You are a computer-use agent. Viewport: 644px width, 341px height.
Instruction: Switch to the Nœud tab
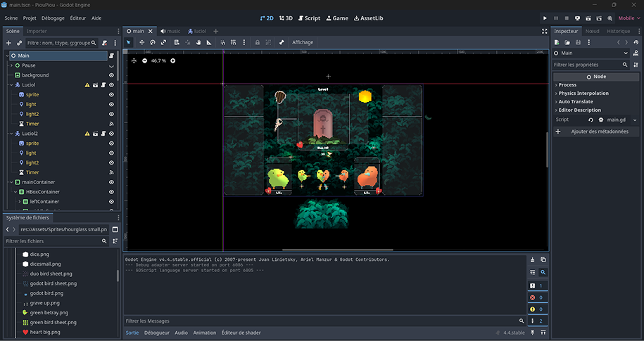click(592, 31)
